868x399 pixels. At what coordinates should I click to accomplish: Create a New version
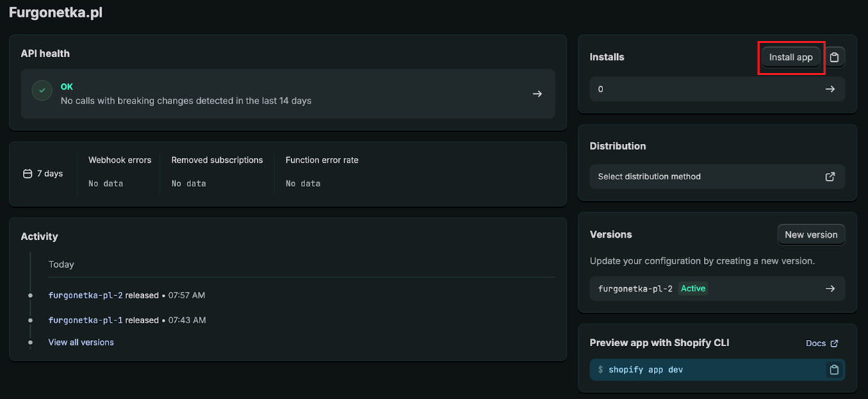(x=811, y=234)
